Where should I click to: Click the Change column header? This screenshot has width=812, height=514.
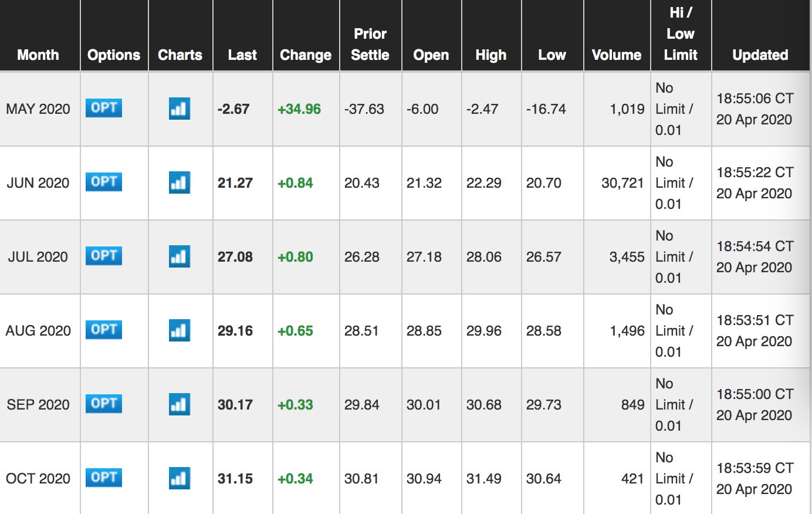pos(306,55)
